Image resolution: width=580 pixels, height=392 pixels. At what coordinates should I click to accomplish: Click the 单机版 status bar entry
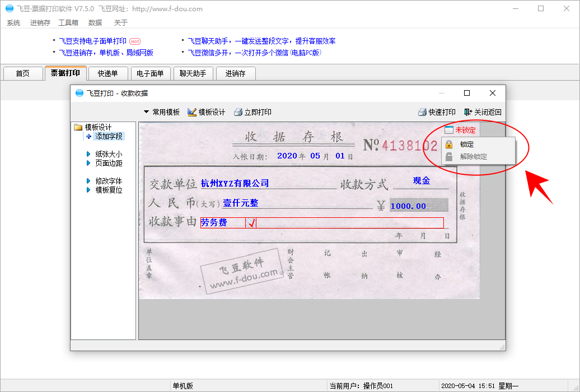point(183,386)
